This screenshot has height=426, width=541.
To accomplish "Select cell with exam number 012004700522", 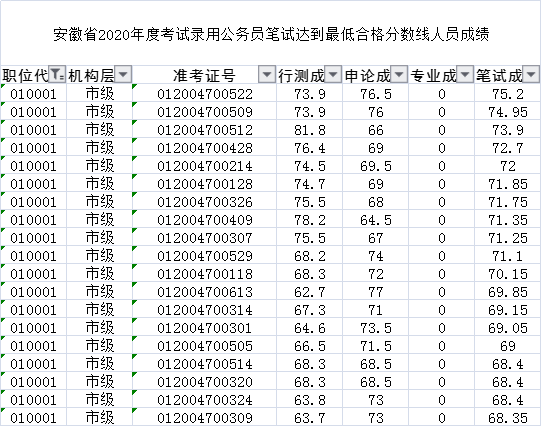I will point(205,94).
